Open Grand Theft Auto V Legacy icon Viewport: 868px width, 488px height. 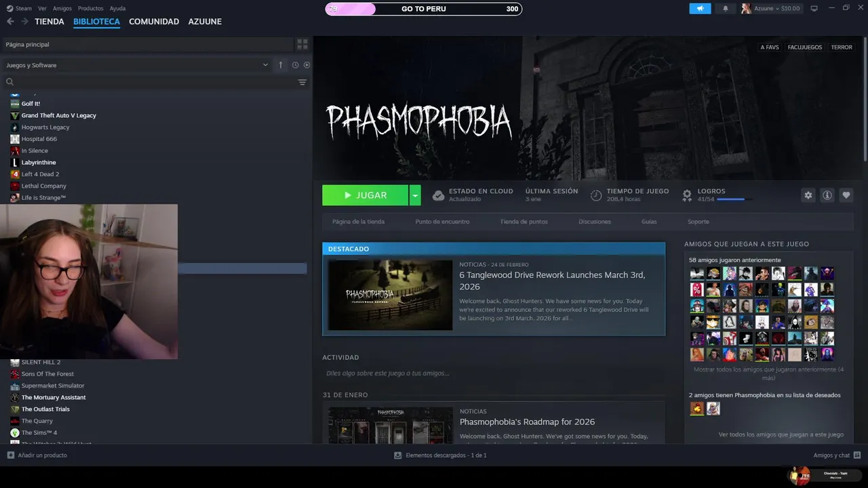coord(15,115)
